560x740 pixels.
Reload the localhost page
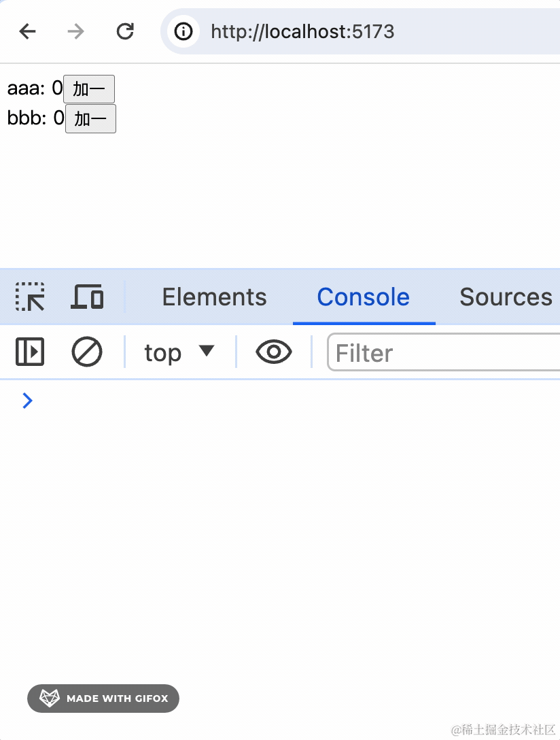tap(125, 31)
